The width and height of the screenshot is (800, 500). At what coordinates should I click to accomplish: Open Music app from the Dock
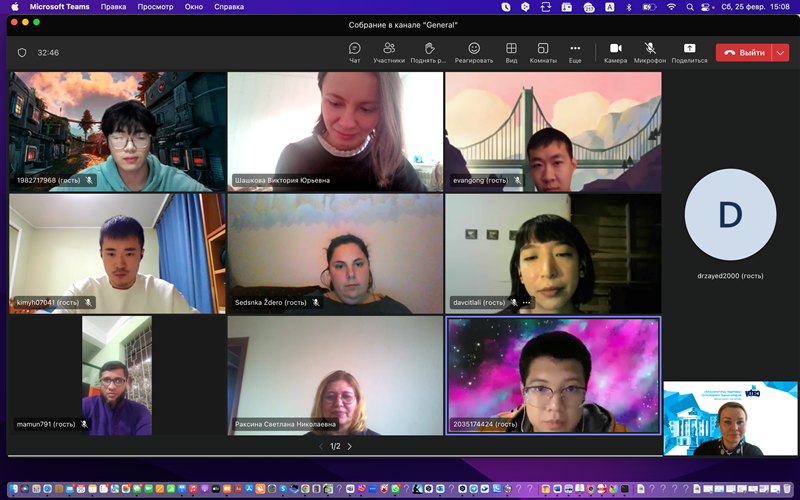(193, 489)
